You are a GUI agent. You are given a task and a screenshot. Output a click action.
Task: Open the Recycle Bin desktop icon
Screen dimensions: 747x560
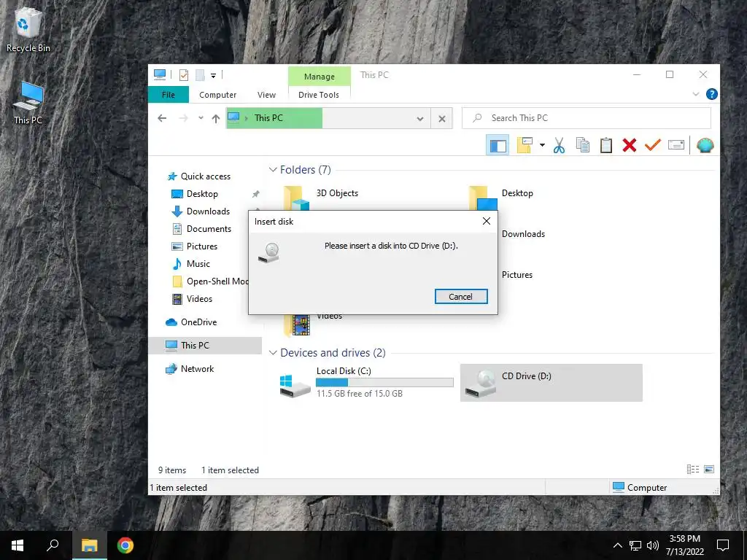[x=28, y=29]
